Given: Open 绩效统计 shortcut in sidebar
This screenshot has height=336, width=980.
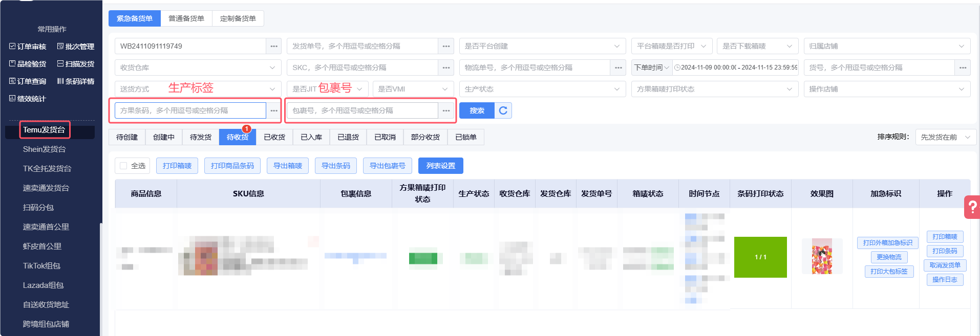Looking at the screenshot, I should click(28, 99).
